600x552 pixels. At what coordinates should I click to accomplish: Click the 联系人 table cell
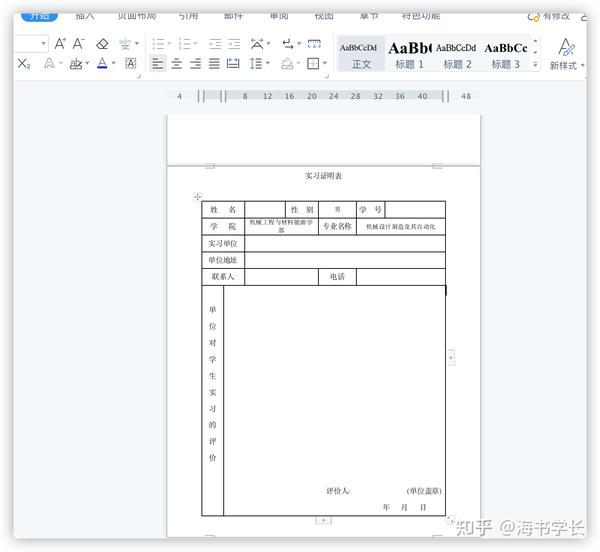223,276
